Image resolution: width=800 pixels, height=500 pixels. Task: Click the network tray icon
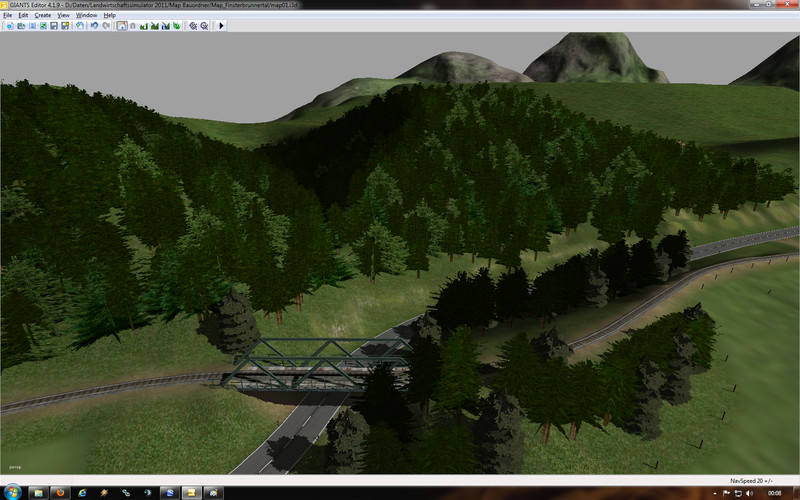[738, 493]
